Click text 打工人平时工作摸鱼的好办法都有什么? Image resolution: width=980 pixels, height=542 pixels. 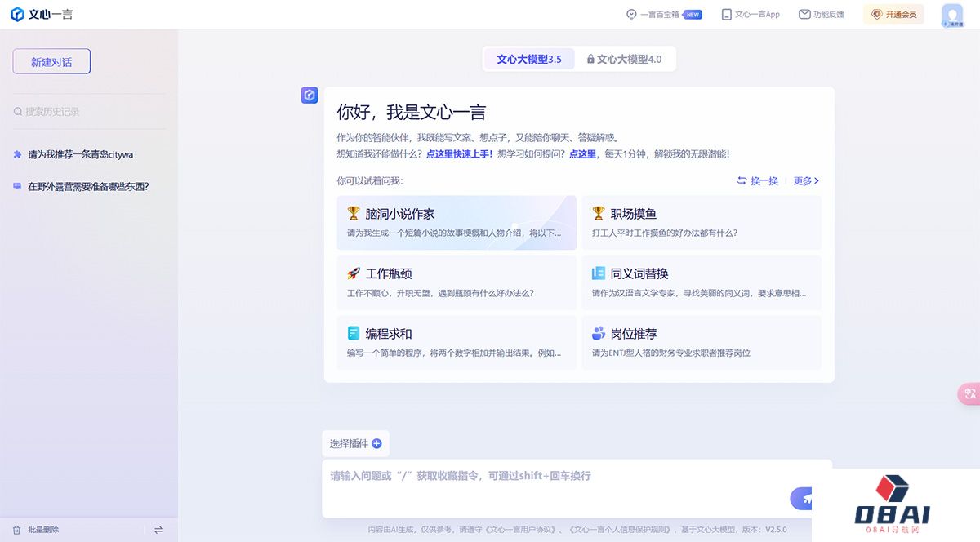tap(665, 233)
